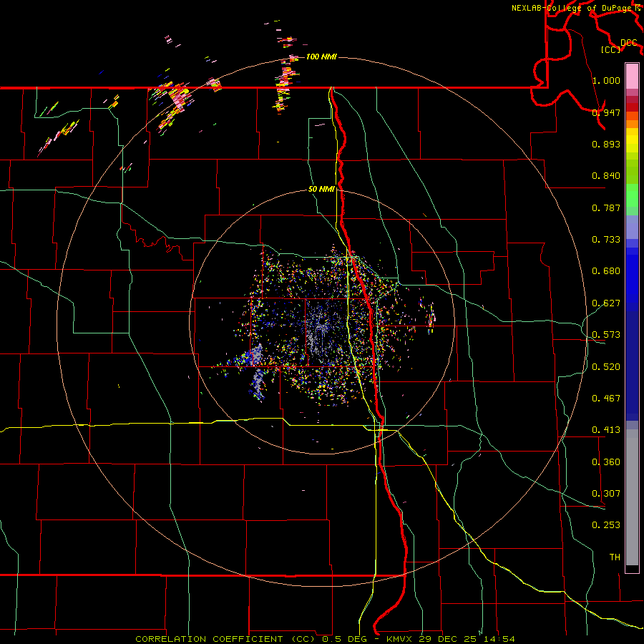Select the 0.253 scale value
This screenshot has width=644, height=644.
(x=606, y=525)
